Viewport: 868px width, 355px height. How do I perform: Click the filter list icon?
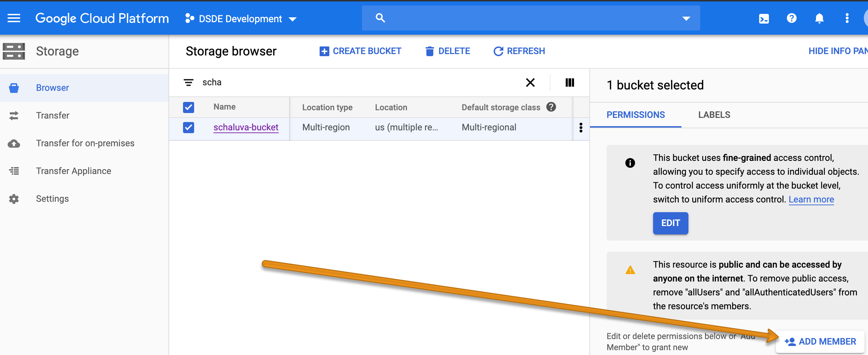coord(189,83)
